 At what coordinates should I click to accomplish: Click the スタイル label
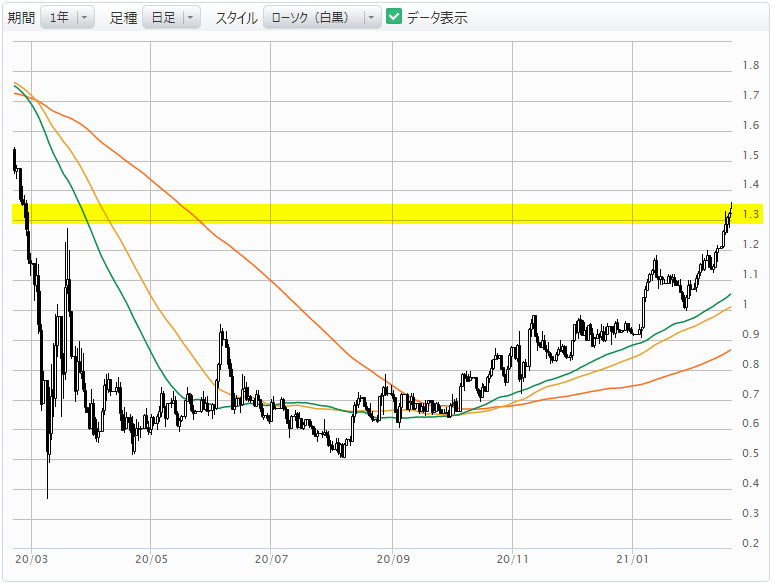tap(237, 18)
